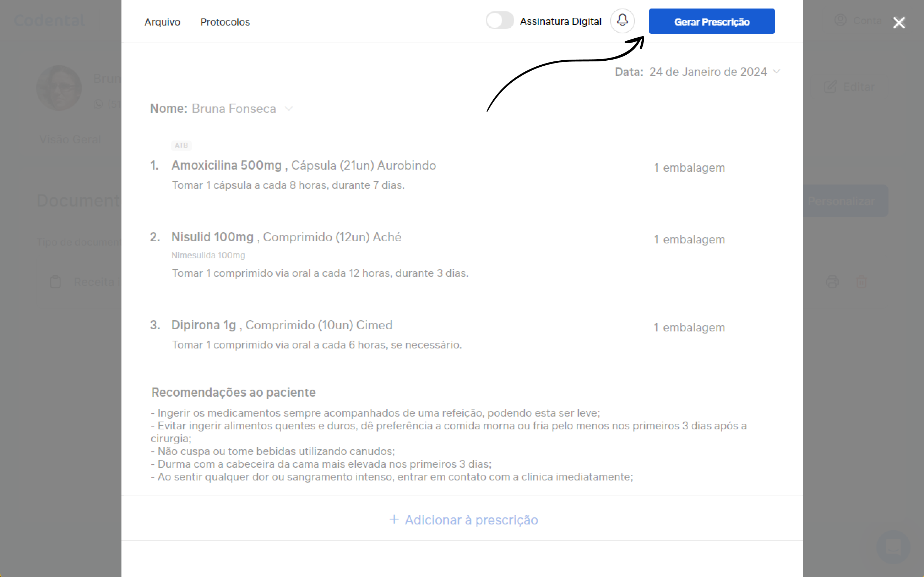924x577 pixels.
Task: Click the notification bell icon
Action: [x=622, y=21]
